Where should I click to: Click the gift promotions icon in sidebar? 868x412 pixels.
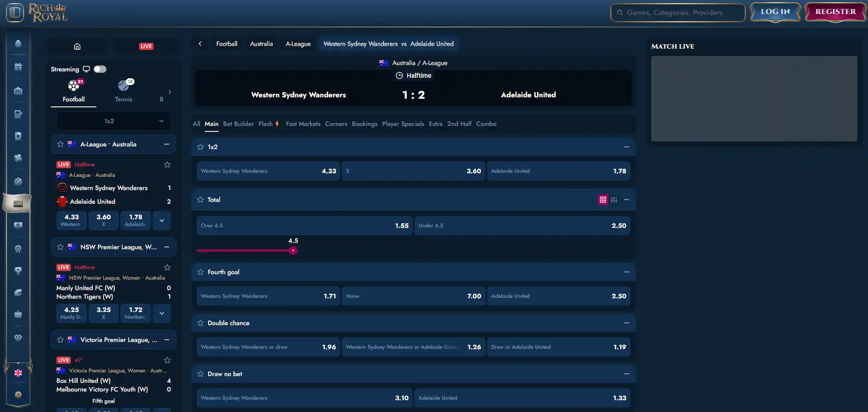18,67
